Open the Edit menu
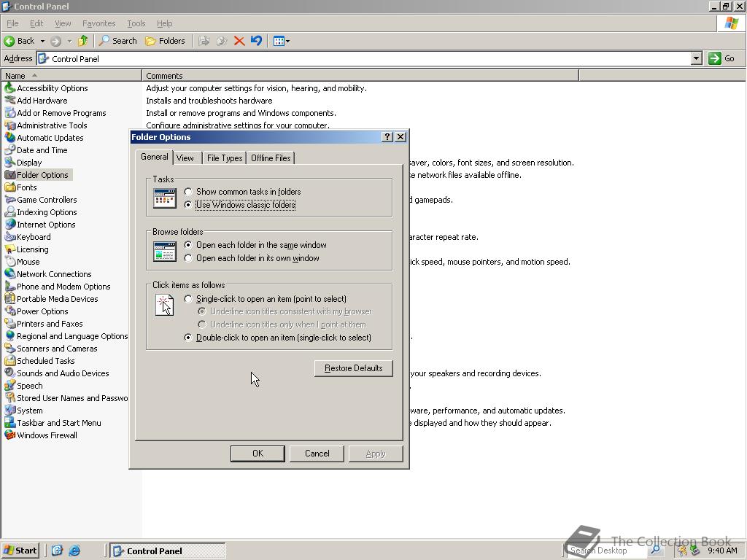This screenshot has width=747, height=560. pyautogui.click(x=36, y=23)
